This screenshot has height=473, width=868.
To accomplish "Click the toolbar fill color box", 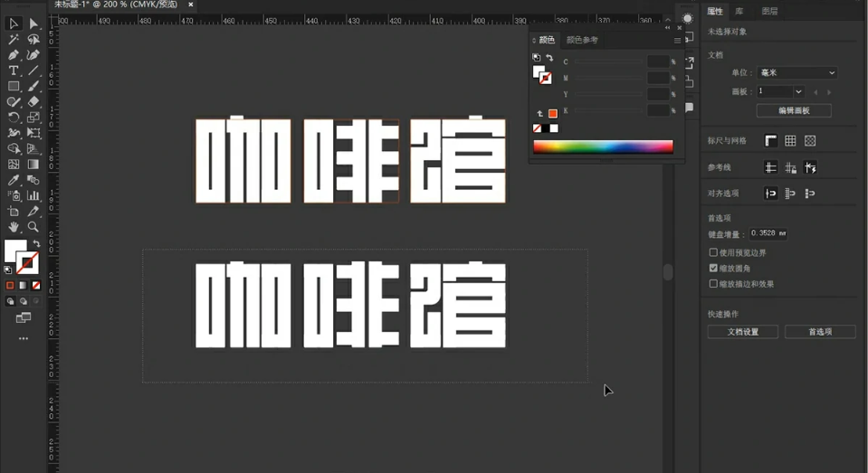I will (14, 249).
